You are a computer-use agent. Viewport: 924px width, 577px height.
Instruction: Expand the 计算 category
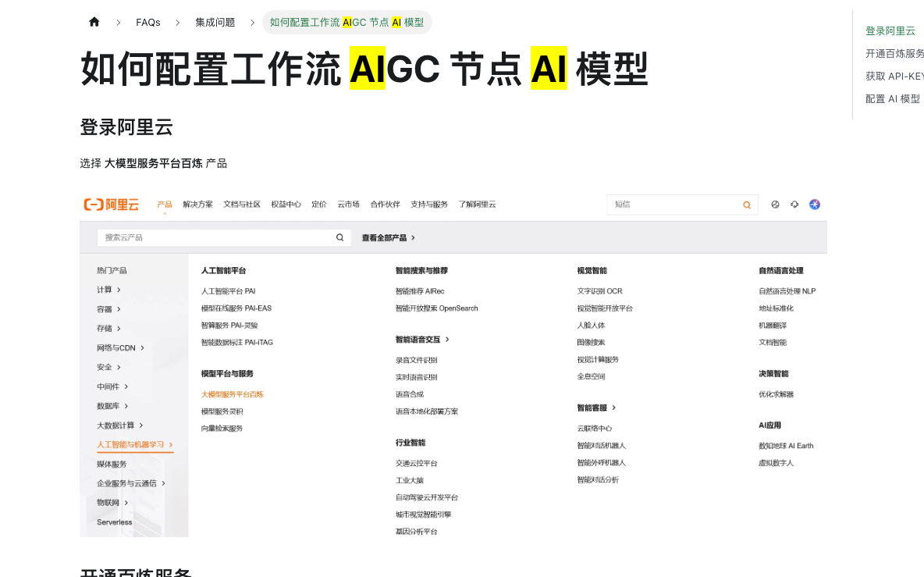108,290
